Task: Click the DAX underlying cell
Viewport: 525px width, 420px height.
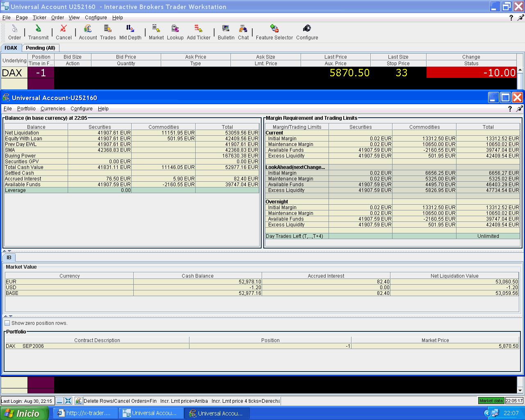Action: pyautogui.click(x=14, y=73)
